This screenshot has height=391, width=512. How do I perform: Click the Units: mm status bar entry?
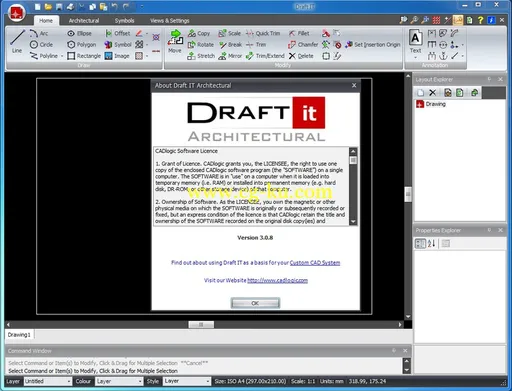click(331, 381)
